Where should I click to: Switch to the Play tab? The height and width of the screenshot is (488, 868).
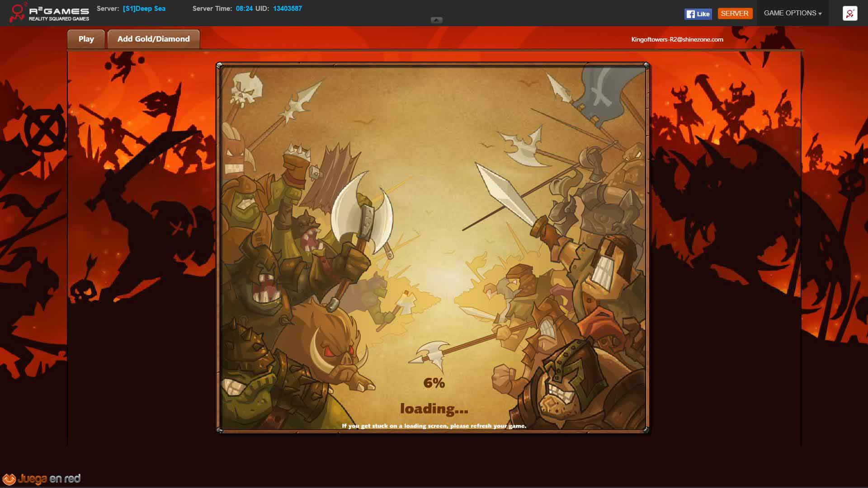coord(86,39)
